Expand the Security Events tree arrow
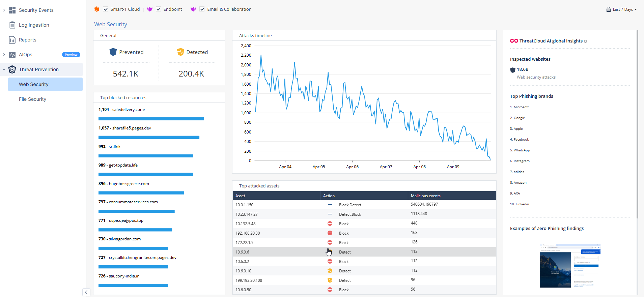644x297 pixels. (4, 10)
